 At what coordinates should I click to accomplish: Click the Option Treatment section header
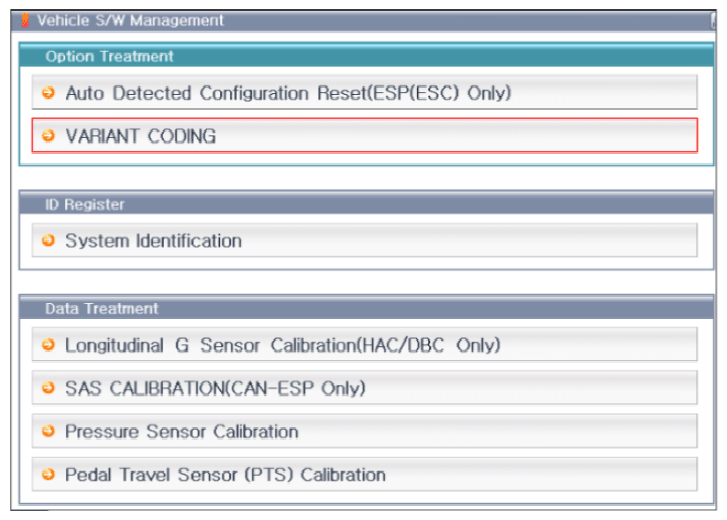tap(110, 56)
